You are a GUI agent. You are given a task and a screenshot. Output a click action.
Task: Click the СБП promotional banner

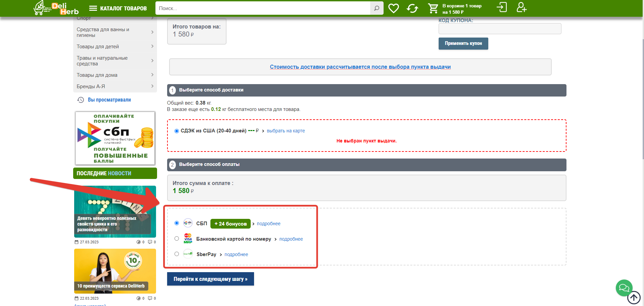point(115,138)
